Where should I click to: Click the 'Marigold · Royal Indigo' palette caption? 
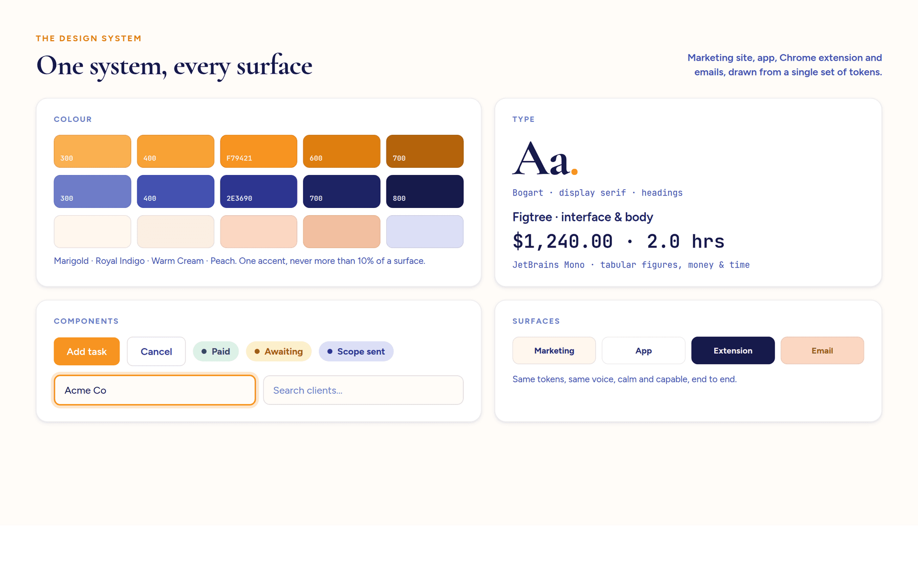240,261
